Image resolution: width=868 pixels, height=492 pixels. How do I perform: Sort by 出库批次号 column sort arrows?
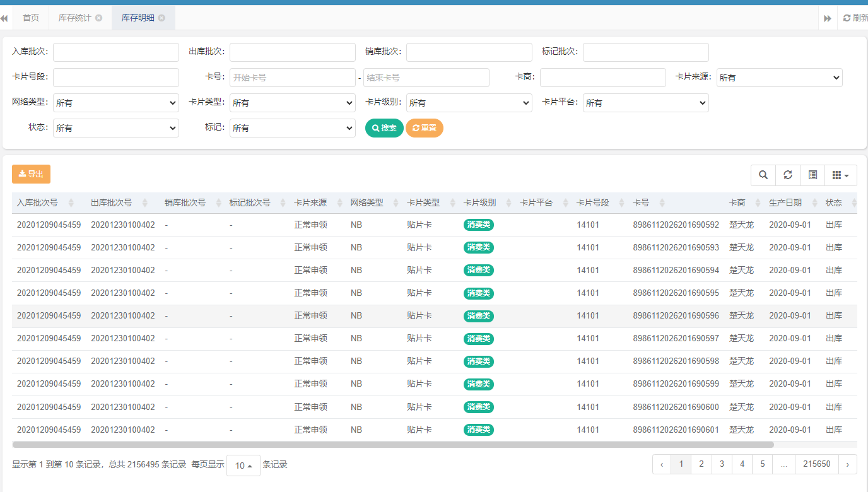coord(145,203)
